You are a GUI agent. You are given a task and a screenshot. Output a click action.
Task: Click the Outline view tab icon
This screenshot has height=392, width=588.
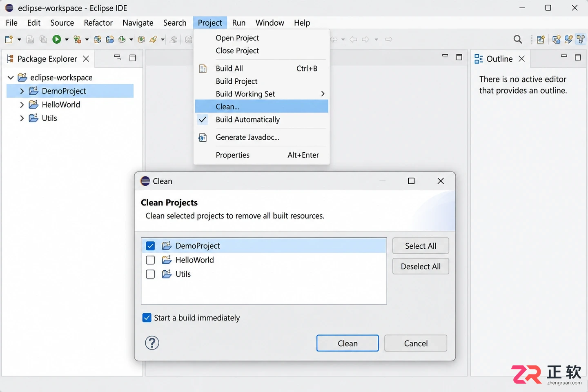[x=479, y=59]
